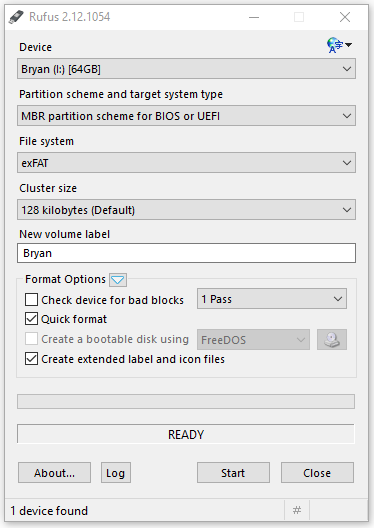Click the 'Device' label text
This screenshot has width=374, height=528.
pos(35,47)
